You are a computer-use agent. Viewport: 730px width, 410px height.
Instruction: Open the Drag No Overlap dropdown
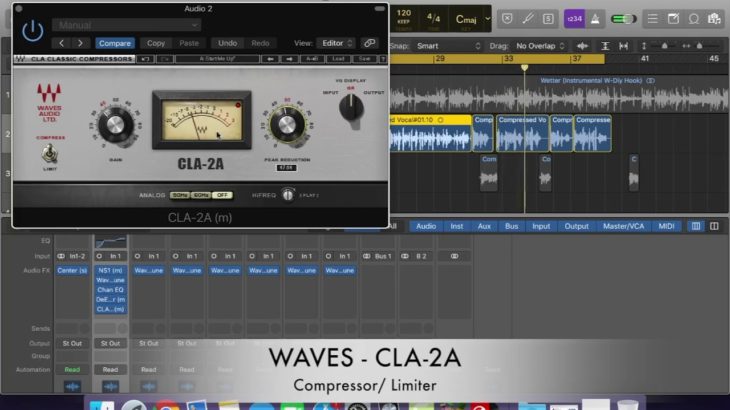point(540,46)
